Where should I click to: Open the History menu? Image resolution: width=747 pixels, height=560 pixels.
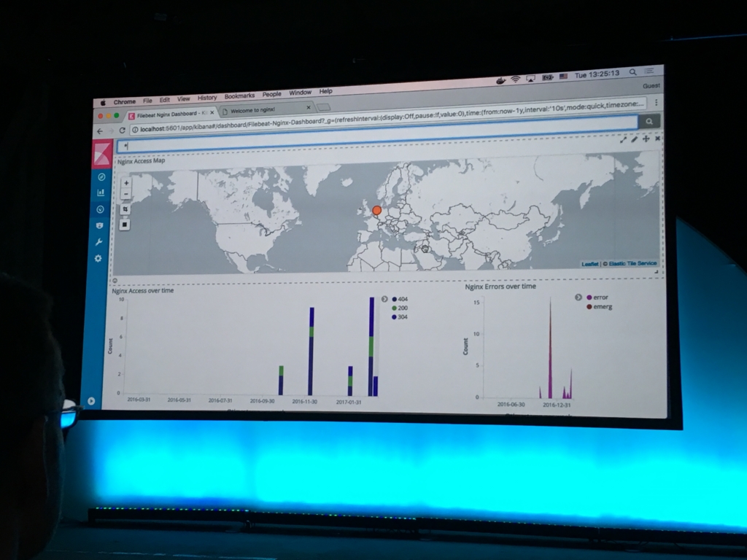(x=207, y=98)
